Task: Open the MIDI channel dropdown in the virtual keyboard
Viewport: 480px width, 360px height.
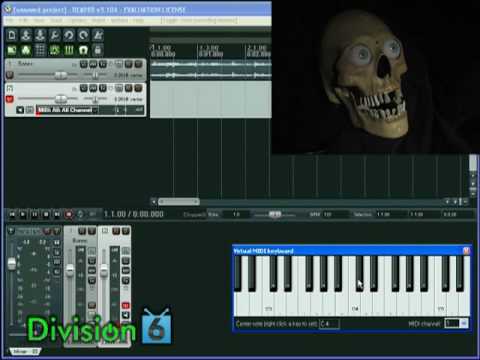Action: tap(463, 323)
